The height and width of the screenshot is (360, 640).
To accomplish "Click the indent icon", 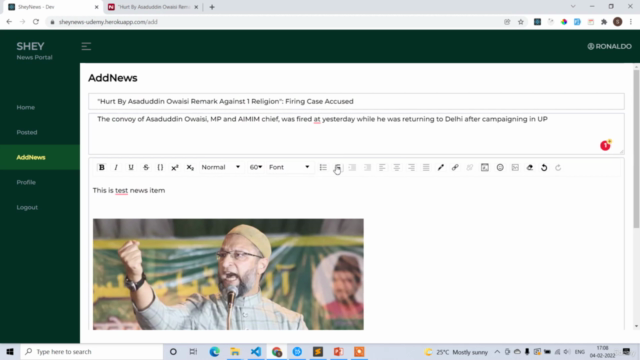I will click(352, 167).
